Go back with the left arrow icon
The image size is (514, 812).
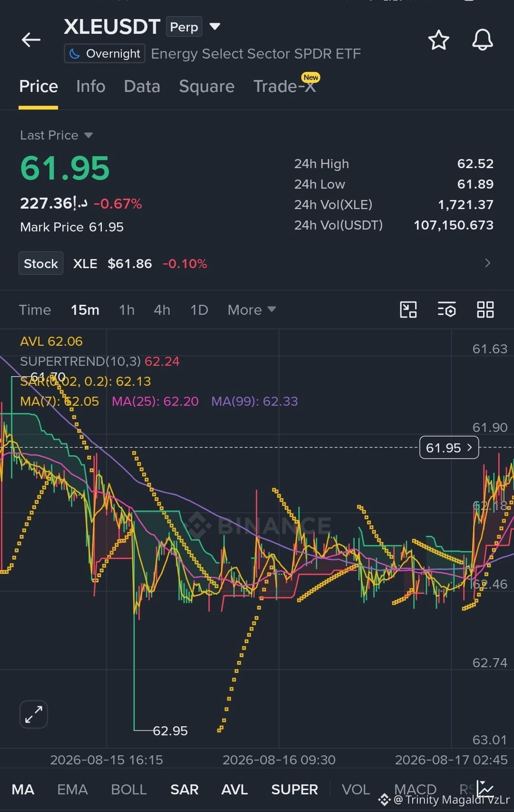tap(31, 40)
